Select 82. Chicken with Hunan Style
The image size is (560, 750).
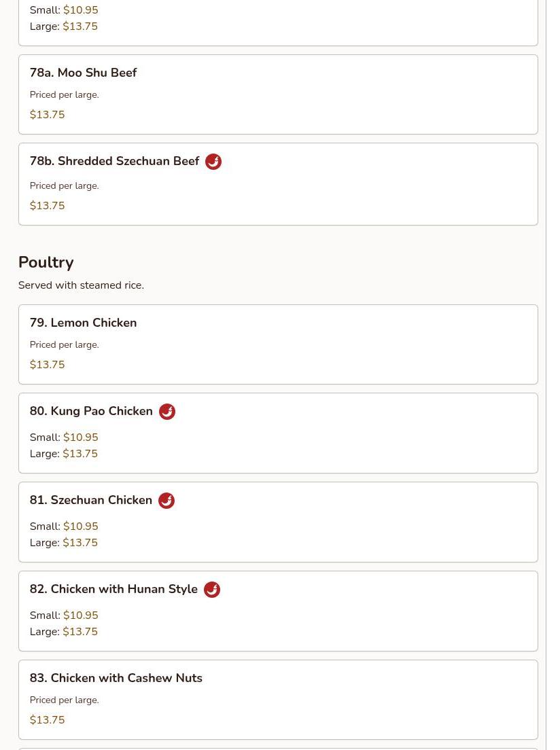(113, 590)
